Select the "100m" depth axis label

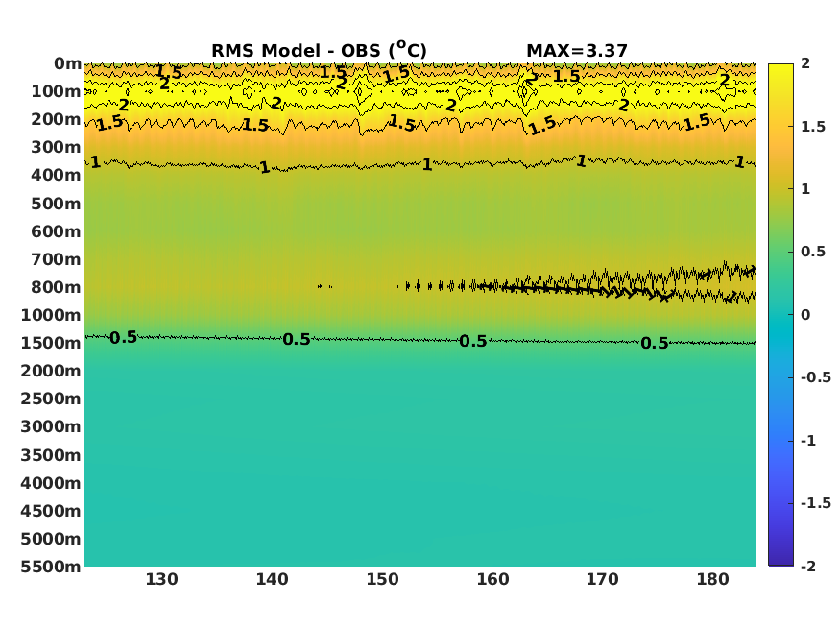pos(57,91)
